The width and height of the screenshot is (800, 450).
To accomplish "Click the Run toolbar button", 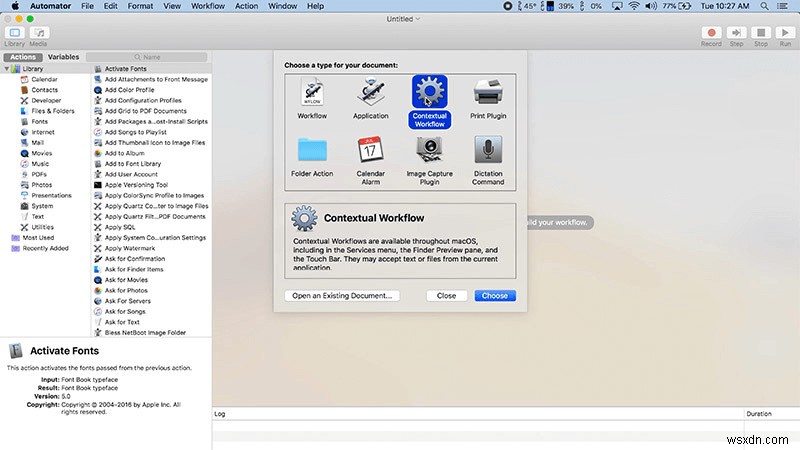I will coord(785,33).
